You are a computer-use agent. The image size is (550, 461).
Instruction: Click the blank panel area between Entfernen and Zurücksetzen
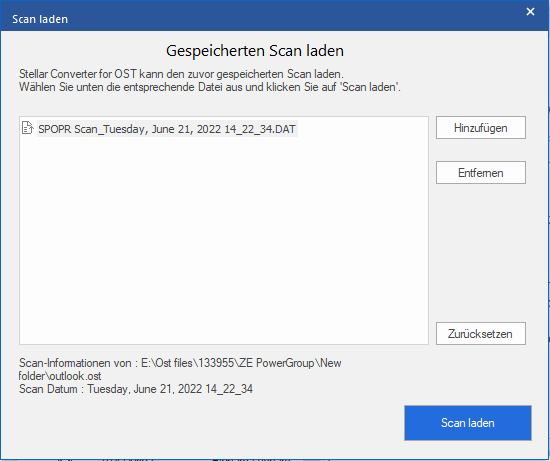coord(481,253)
